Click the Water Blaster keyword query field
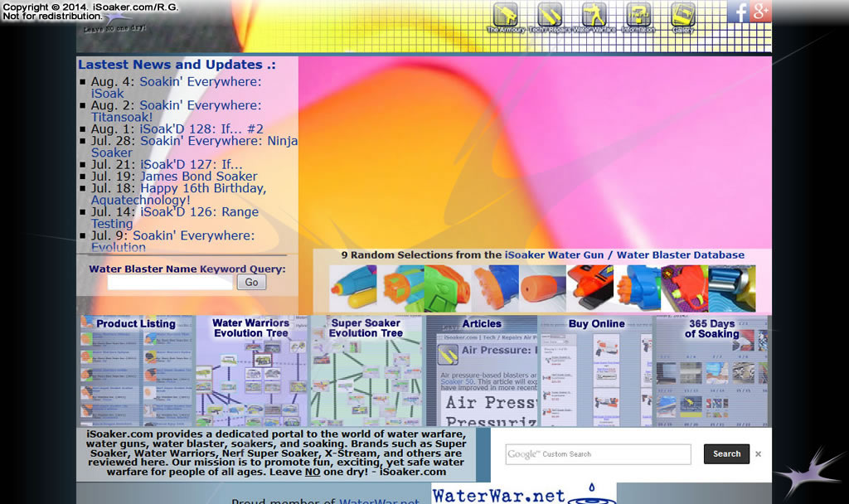Image resolution: width=849 pixels, height=504 pixels. pyautogui.click(x=170, y=282)
